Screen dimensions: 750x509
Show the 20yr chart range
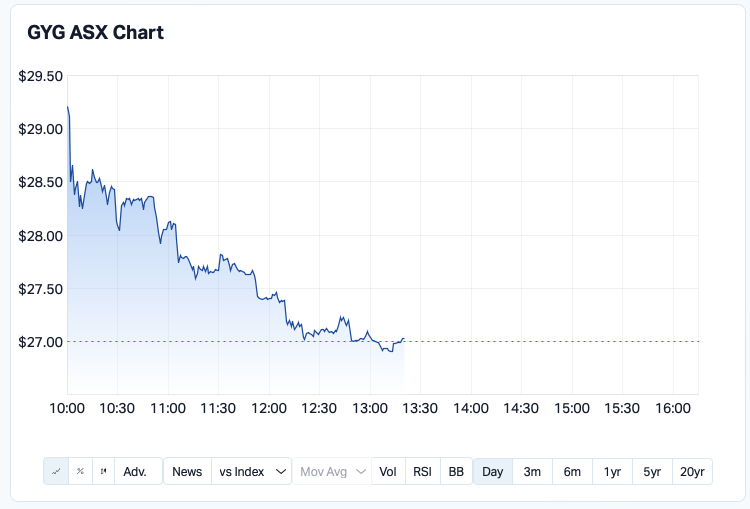[692, 471]
